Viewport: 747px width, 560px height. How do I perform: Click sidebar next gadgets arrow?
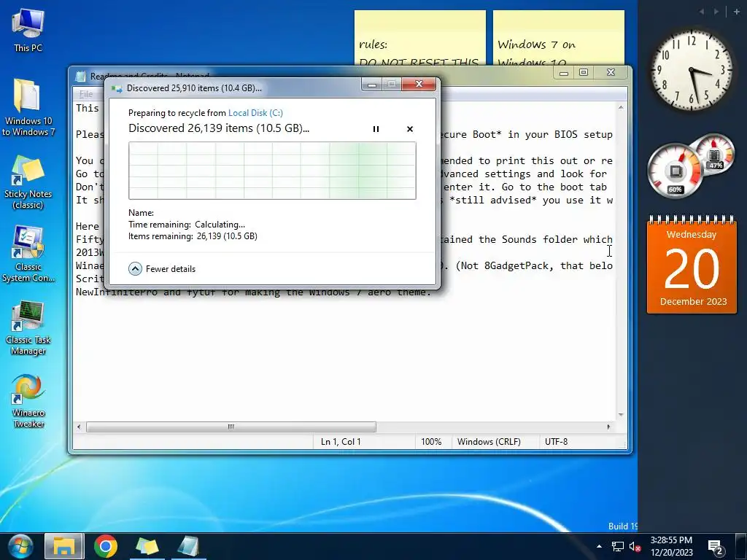pyautogui.click(x=716, y=12)
